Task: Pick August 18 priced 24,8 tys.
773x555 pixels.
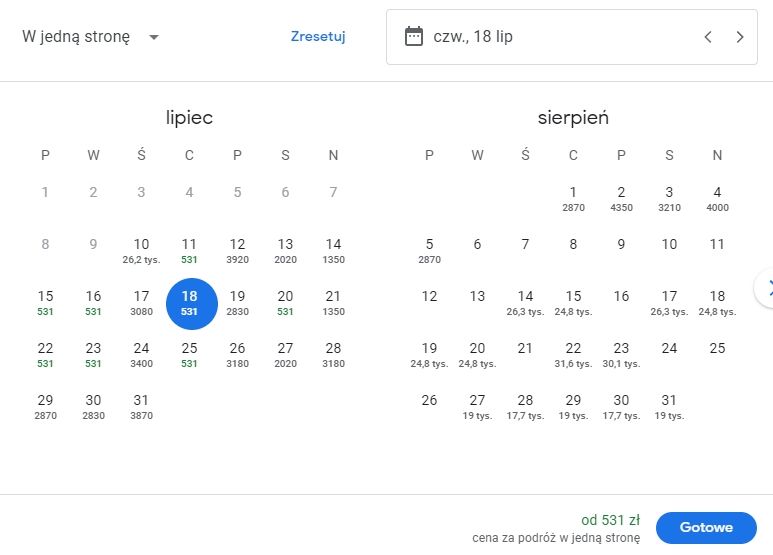Action: 717,303
